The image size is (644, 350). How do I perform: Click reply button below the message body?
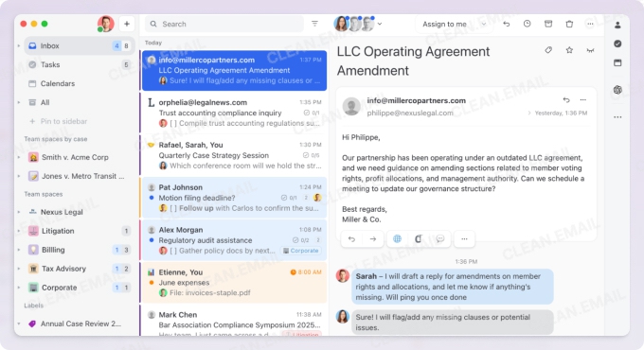pos(351,238)
